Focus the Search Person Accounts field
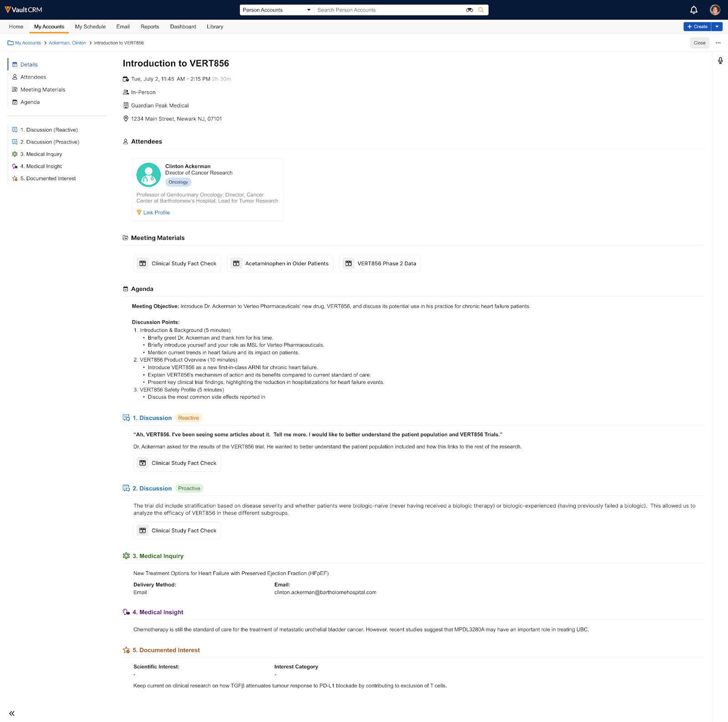This screenshot has height=722, width=728. tap(389, 10)
